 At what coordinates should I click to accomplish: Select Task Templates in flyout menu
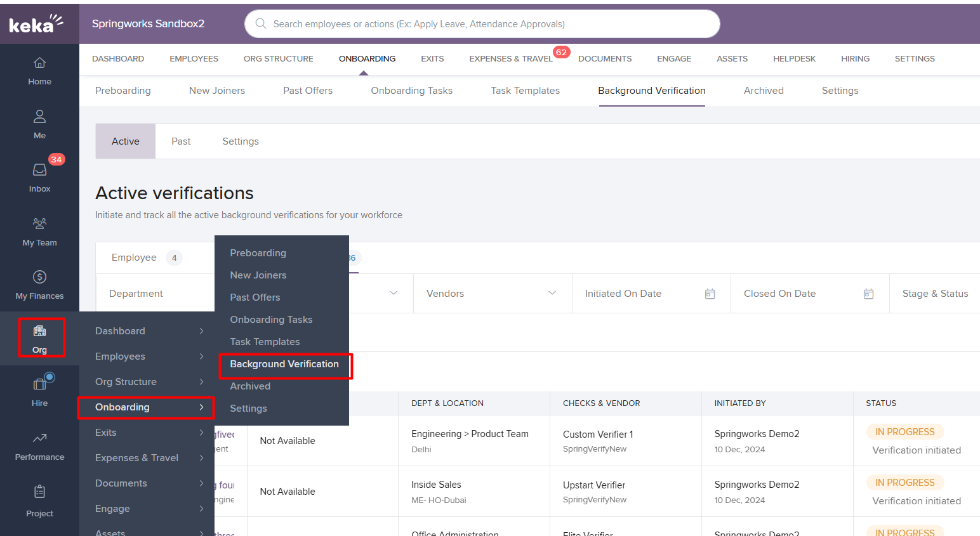click(x=265, y=341)
